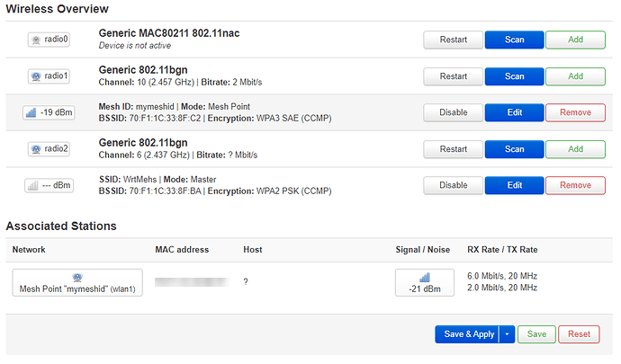Edit the mymeshid mesh point settings
Viewport: 621px width, 364px height.
[x=514, y=112]
